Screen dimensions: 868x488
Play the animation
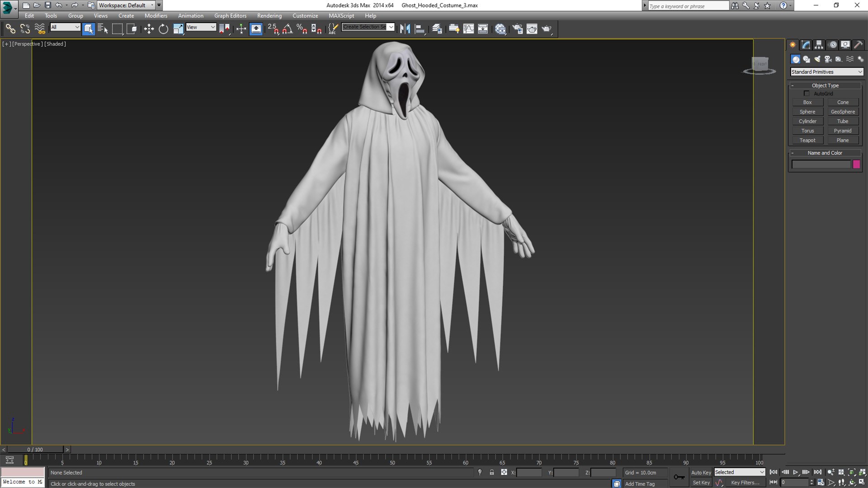(x=796, y=472)
